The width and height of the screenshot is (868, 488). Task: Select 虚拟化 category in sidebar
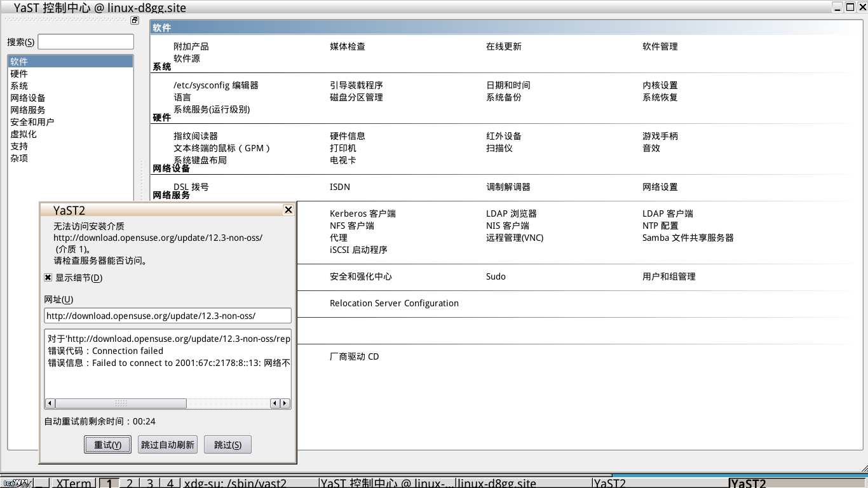pyautogui.click(x=71, y=134)
